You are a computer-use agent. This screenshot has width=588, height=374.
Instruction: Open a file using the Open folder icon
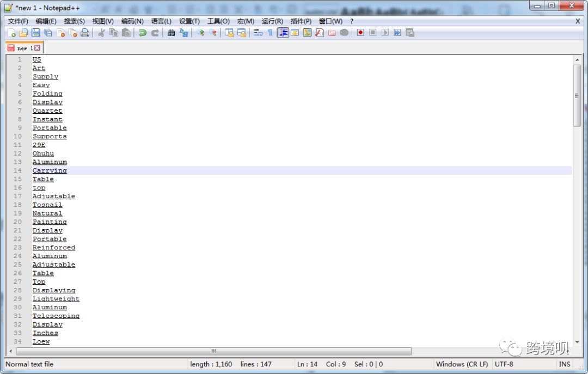(x=23, y=33)
